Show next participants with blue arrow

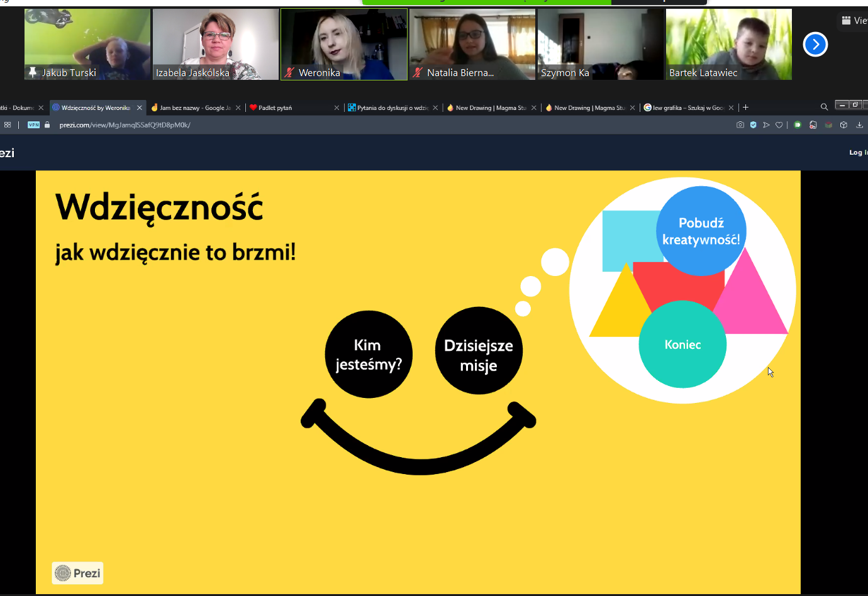tap(815, 45)
